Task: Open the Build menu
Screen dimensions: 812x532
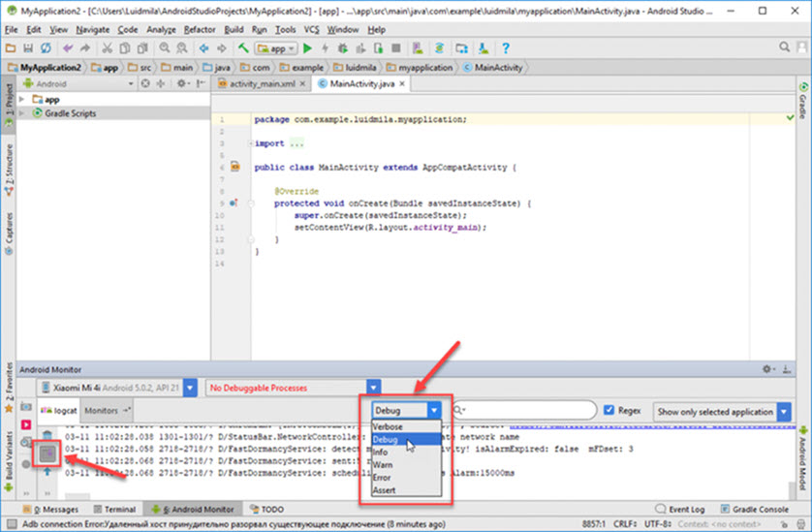Action: 234,29
